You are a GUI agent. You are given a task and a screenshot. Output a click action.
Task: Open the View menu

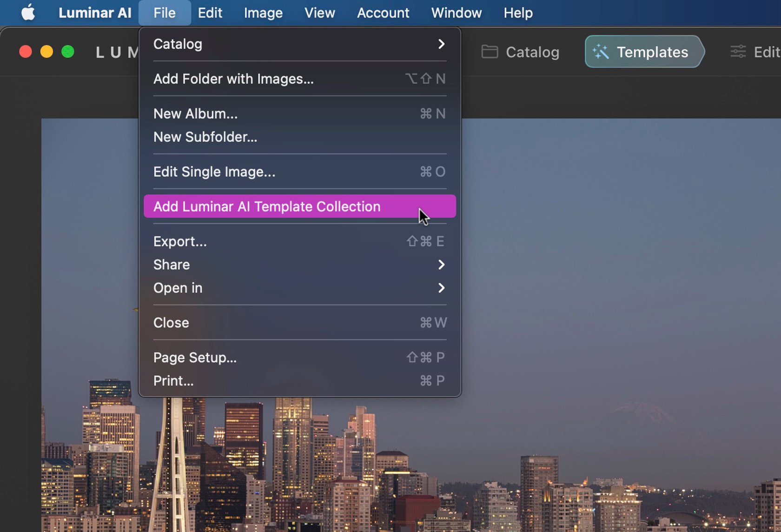coord(319,13)
